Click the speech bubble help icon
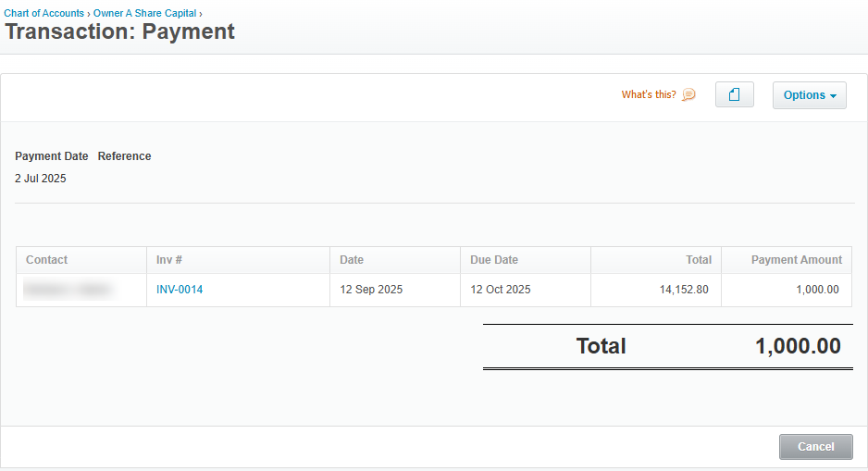868x471 pixels. (688, 94)
